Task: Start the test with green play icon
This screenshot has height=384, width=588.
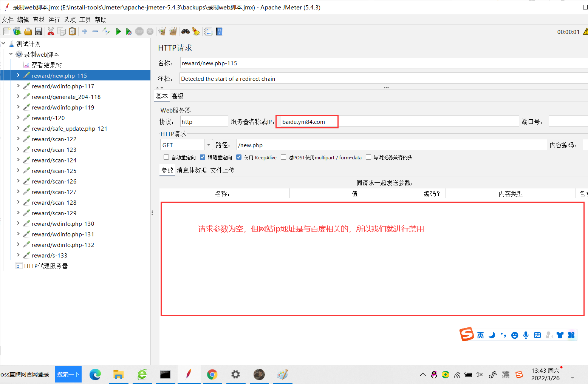Action: [x=118, y=31]
